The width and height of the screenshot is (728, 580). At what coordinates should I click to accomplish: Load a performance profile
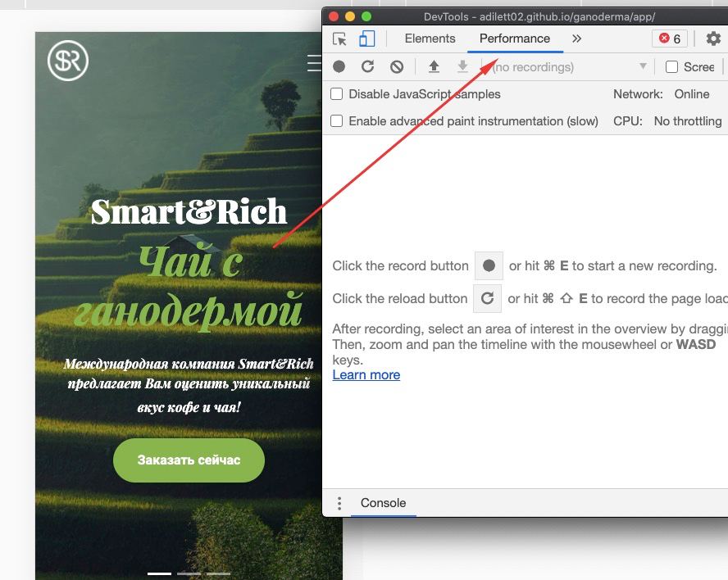(434, 67)
